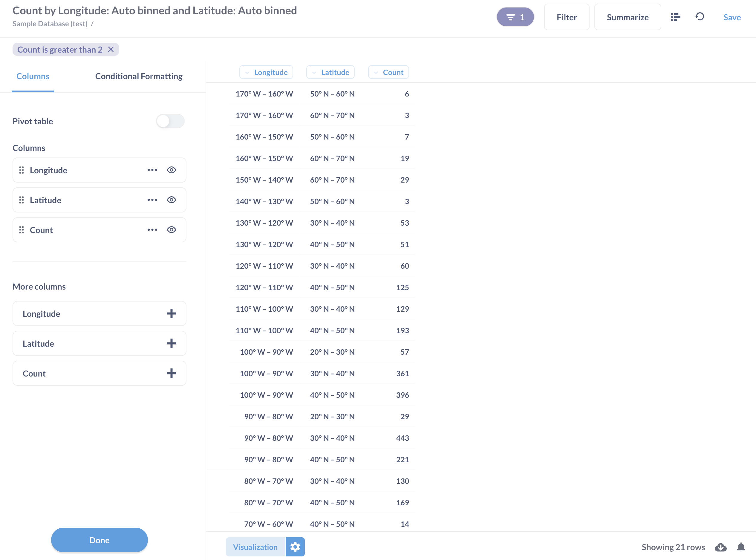
Task: Expand the Longitude column header dropdown
Action: point(266,73)
